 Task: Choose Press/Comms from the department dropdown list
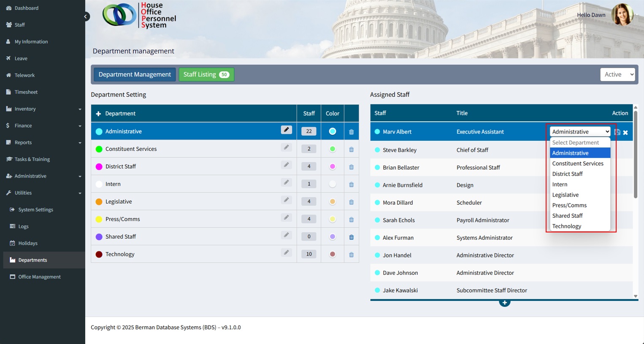569,205
